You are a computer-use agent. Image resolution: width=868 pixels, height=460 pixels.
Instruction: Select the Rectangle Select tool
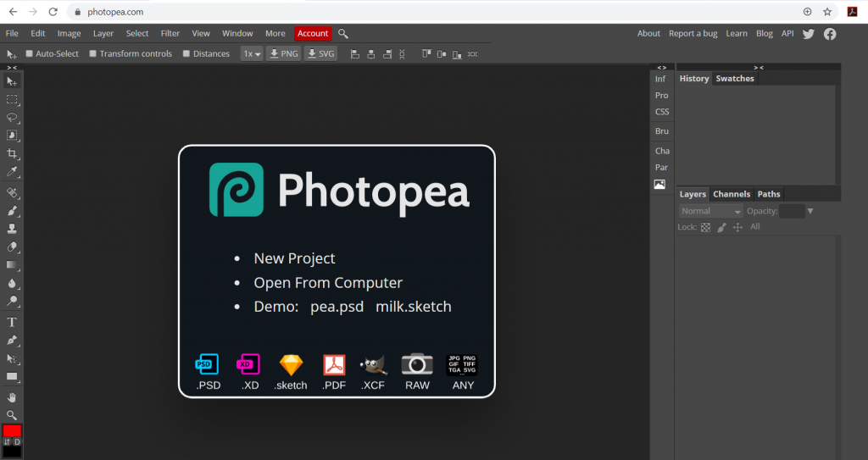point(12,100)
